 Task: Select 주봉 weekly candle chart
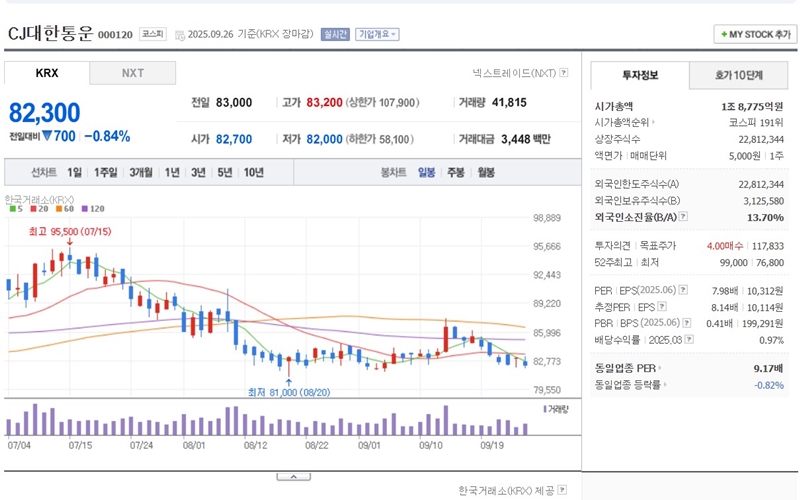click(456, 172)
